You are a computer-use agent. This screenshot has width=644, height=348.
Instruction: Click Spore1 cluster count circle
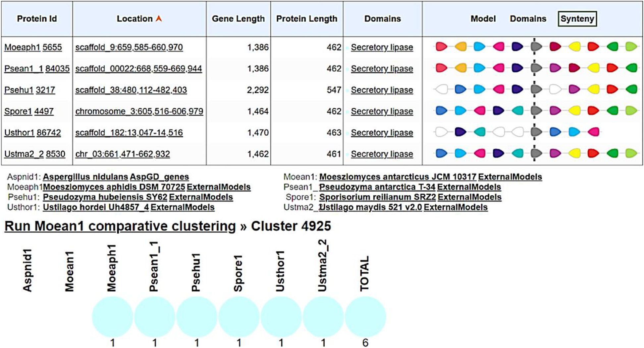click(239, 317)
